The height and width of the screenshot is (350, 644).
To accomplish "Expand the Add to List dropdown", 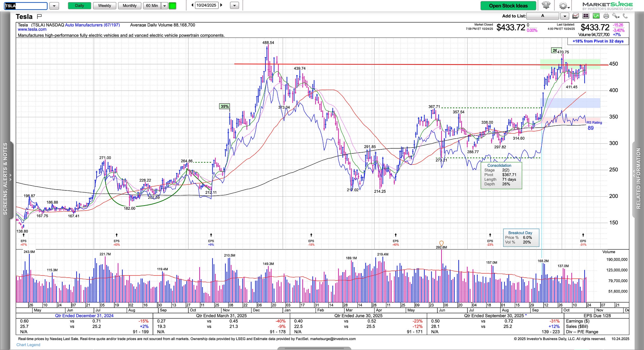I will pyautogui.click(x=565, y=16).
